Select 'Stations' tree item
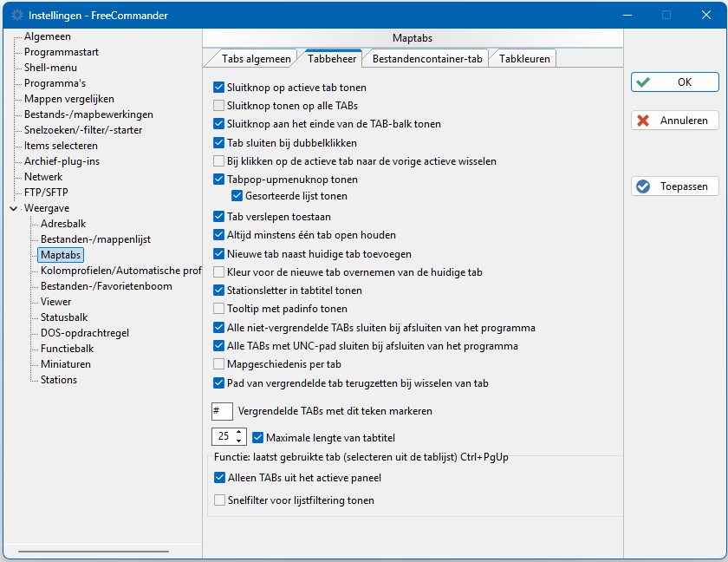The width and height of the screenshot is (728, 562). [59, 380]
